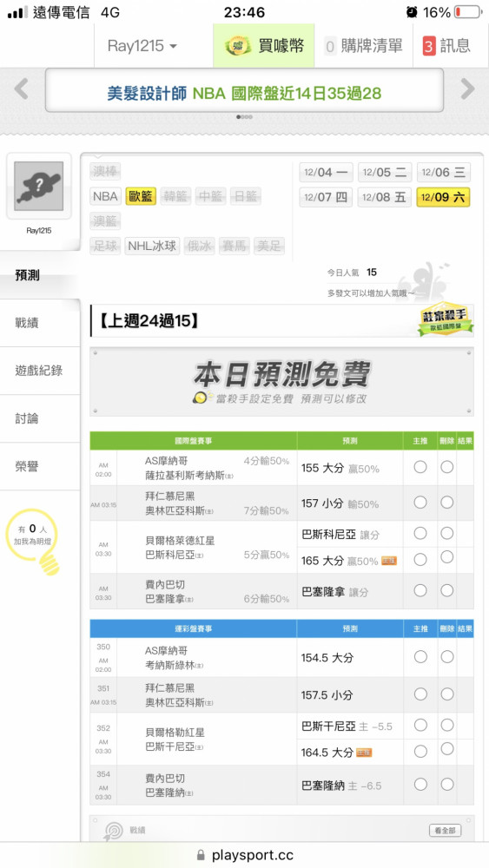
Task: Tap the battery indicator in status bar
Action: [x=467, y=12]
